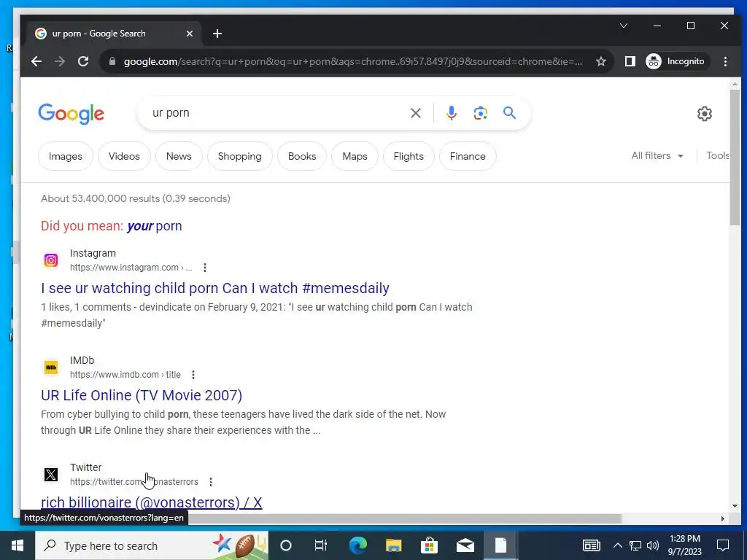This screenshot has height=560, width=747.
Task: Clear the search box with the X
Action: [415, 113]
